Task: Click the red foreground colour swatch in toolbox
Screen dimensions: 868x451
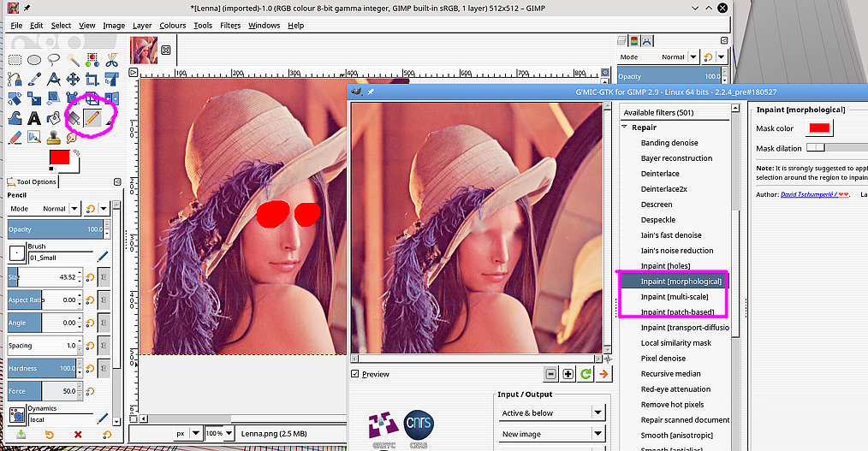Action: 58,157
